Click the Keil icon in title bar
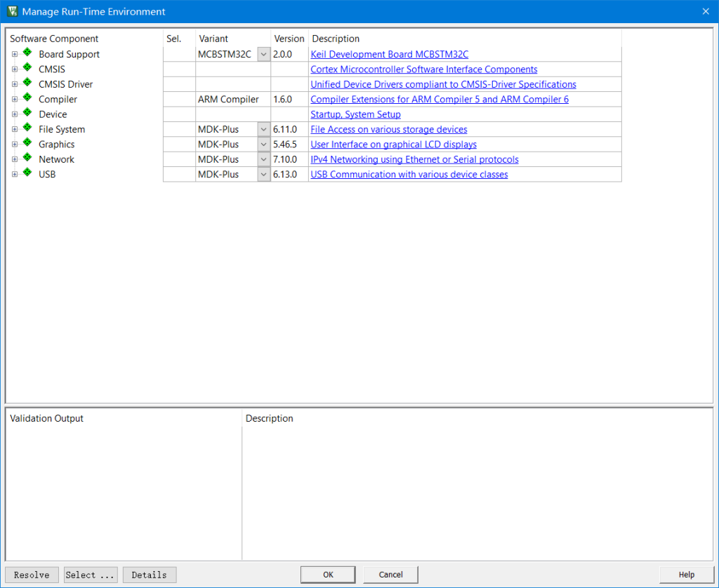The image size is (719, 588). [x=13, y=11]
